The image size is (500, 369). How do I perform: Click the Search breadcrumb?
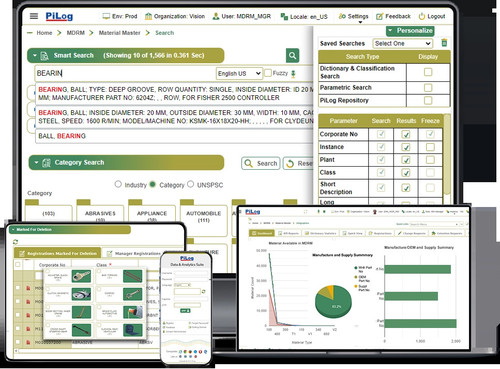click(164, 33)
